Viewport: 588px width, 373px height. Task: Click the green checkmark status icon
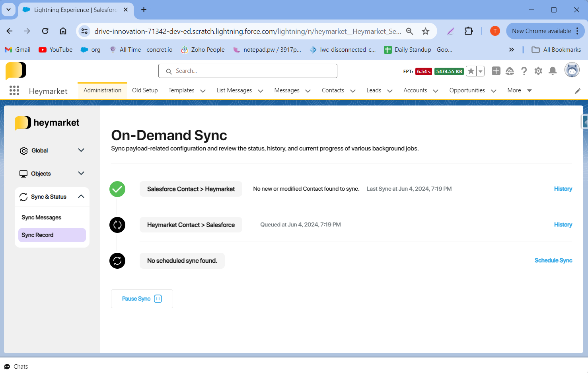[x=117, y=189]
